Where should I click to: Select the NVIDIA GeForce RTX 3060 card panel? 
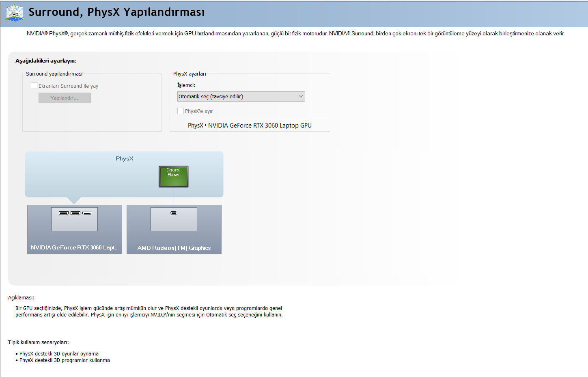(75, 230)
